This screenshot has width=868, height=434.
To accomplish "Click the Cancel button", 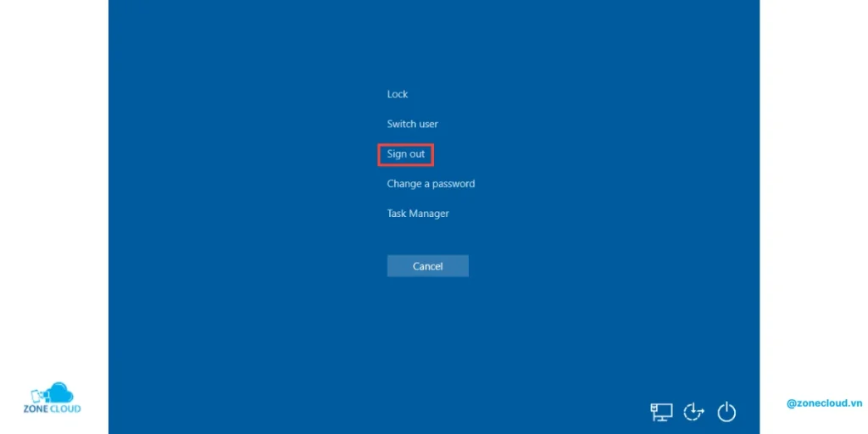I will pos(428,266).
